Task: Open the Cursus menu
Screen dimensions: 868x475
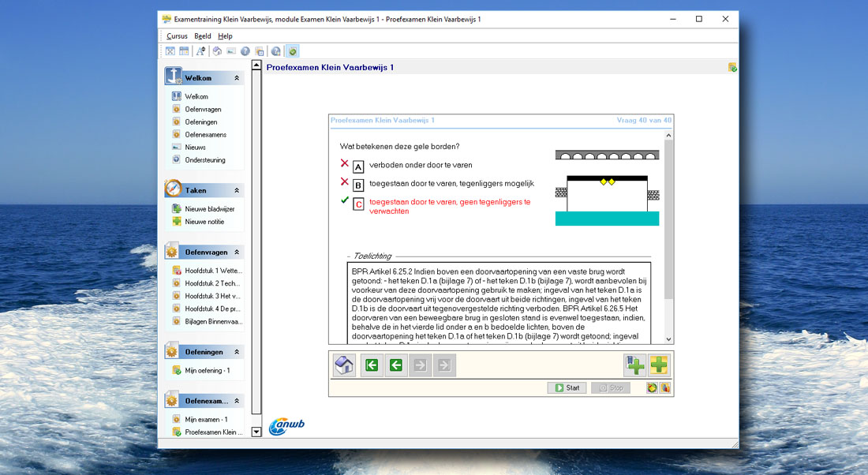Action: 177,36
